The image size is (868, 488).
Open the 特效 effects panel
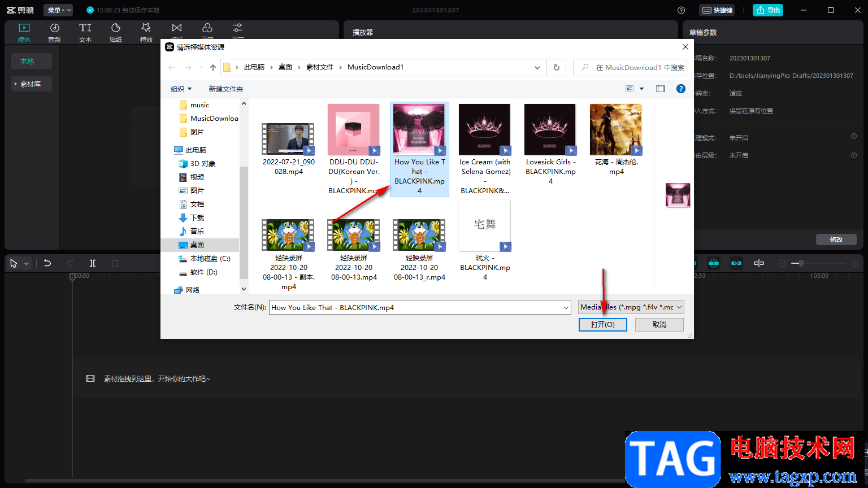tap(146, 33)
